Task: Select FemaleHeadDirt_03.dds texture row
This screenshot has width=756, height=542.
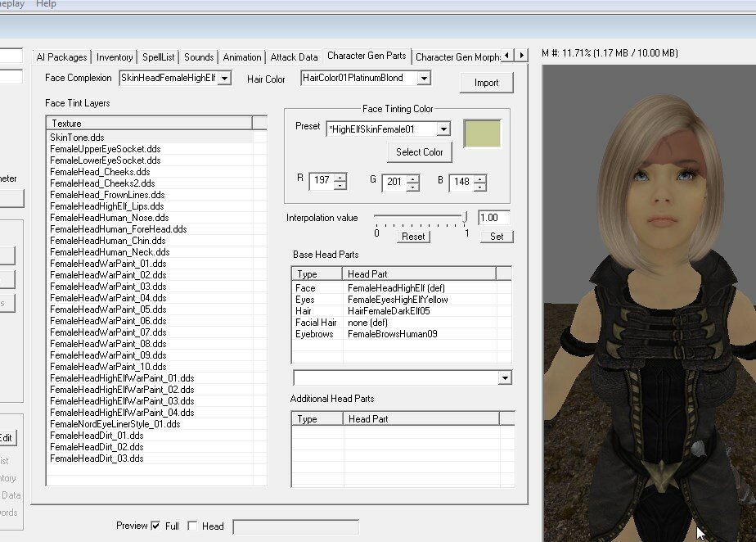Action: pyautogui.click(x=150, y=458)
